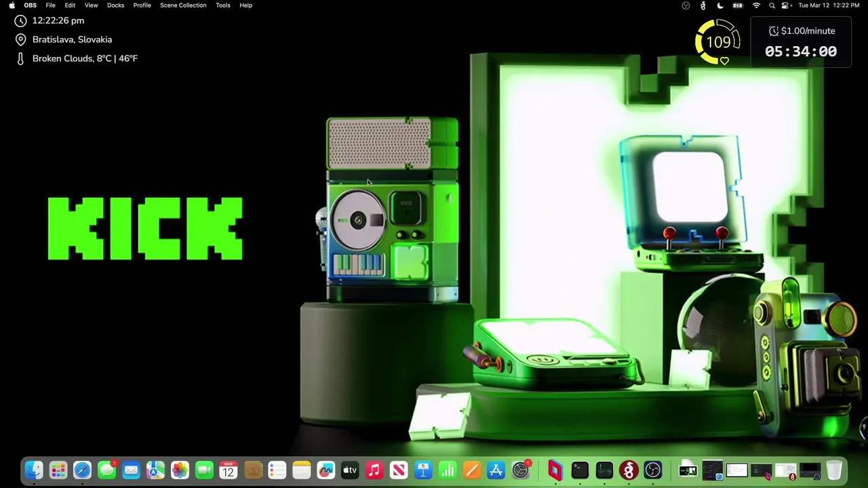Open Reminders from the Dock
This screenshot has width=868, height=488.
point(277,470)
